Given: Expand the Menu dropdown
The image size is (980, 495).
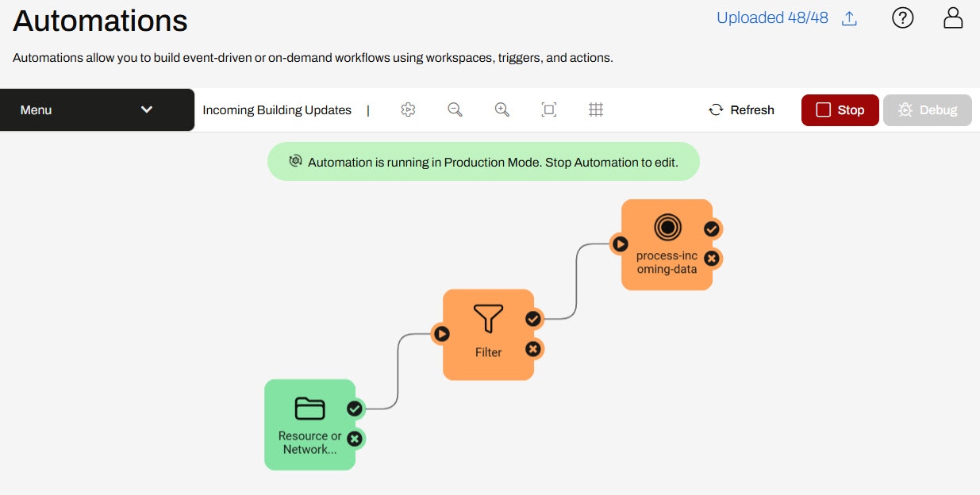Looking at the screenshot, I should point(97,110).
